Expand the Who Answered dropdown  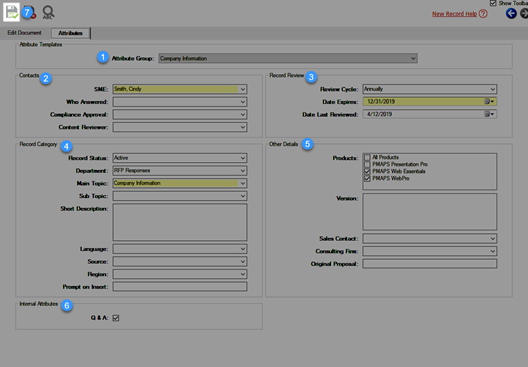point(180,102)
